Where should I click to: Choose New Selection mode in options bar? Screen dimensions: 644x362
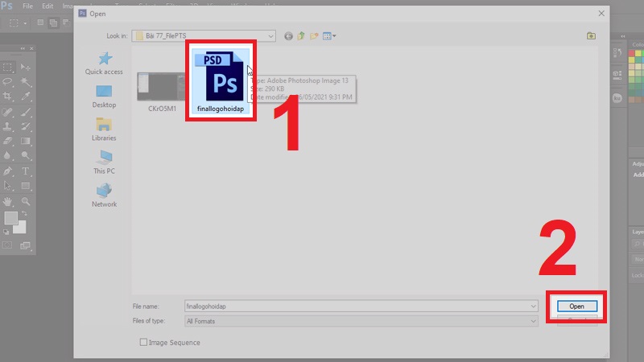pos(40,23)
